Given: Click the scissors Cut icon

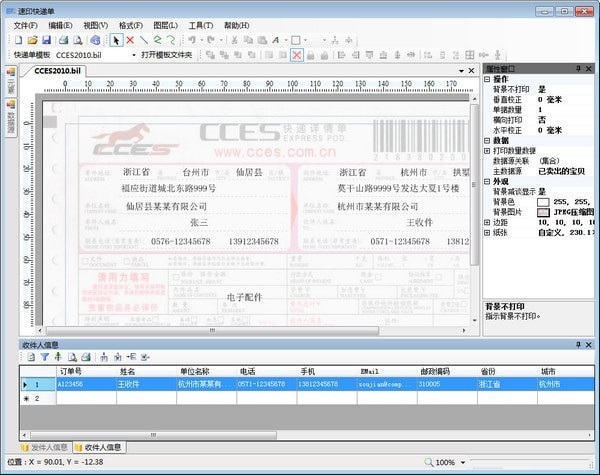Looking at the screenshot, I should pos(235,40).
